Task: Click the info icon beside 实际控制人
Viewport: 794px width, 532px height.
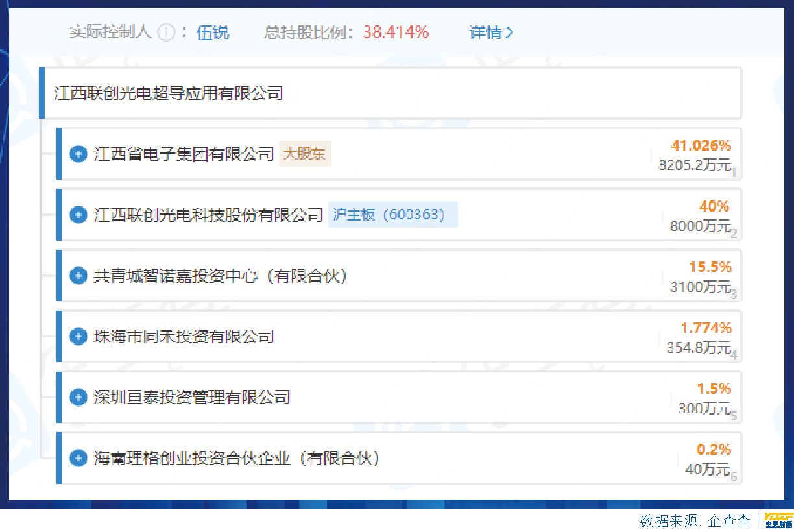Action: (167, 32)
